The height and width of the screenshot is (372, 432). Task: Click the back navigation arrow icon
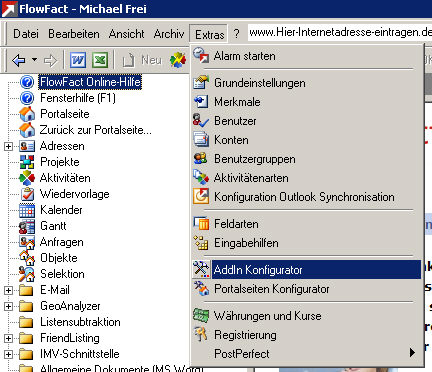pos(19,61)
